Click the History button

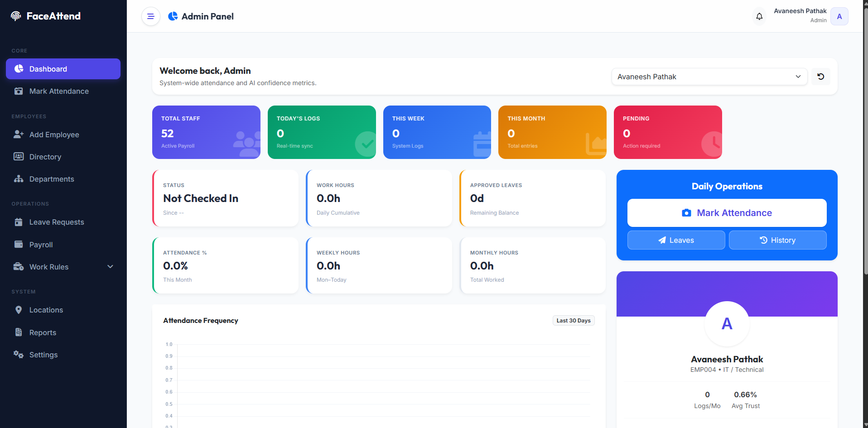pos(777,240)
